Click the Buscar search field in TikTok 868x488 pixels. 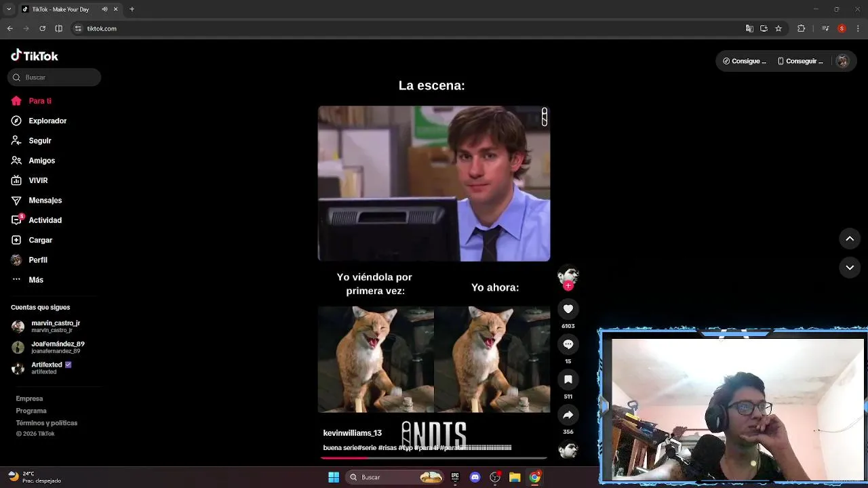pyautogui.click(x=54, y=77)
